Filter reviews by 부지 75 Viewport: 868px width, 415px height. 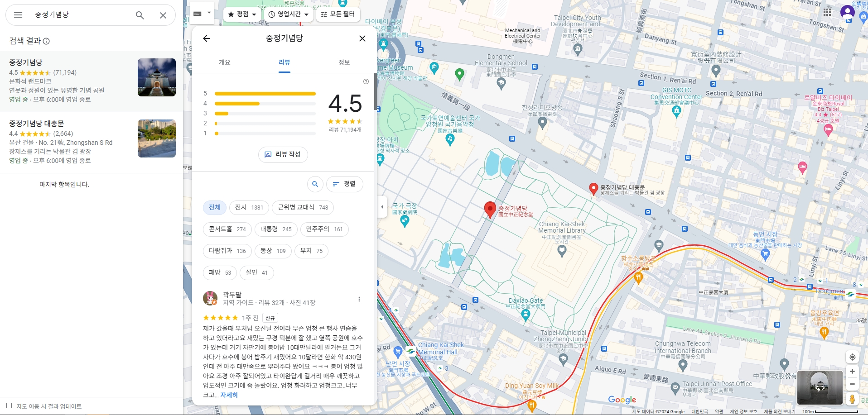[312, 251]
